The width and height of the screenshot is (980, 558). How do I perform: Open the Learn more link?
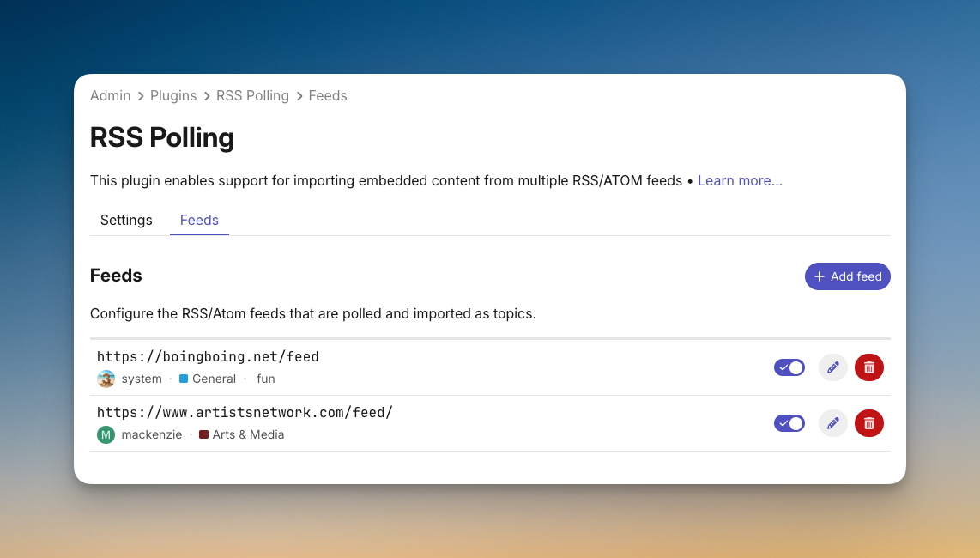(740, 181)
